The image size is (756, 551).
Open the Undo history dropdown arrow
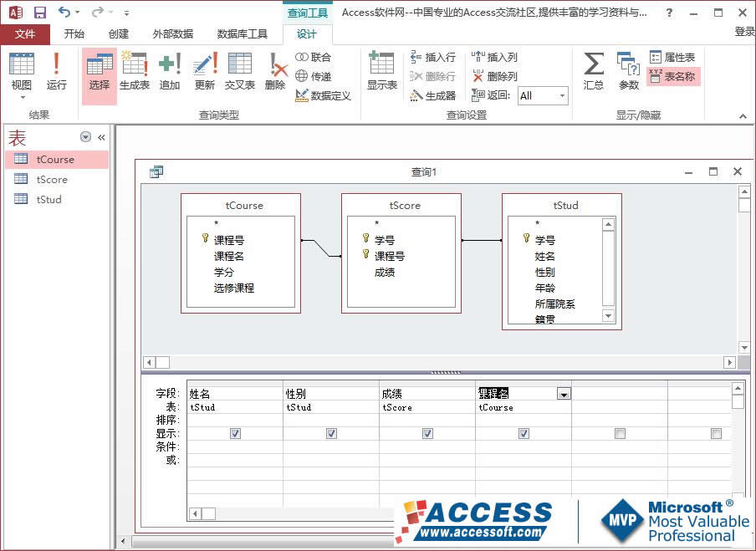(77, 13)
